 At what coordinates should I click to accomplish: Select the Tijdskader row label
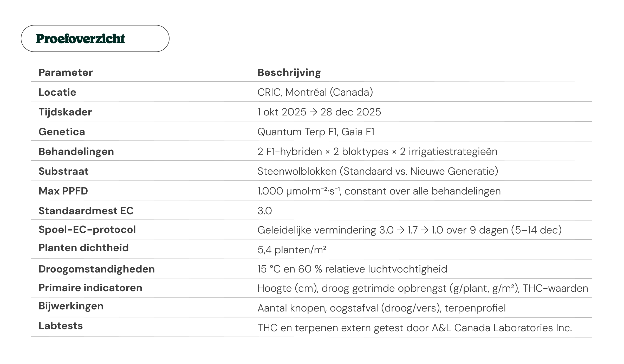point(65,112)
